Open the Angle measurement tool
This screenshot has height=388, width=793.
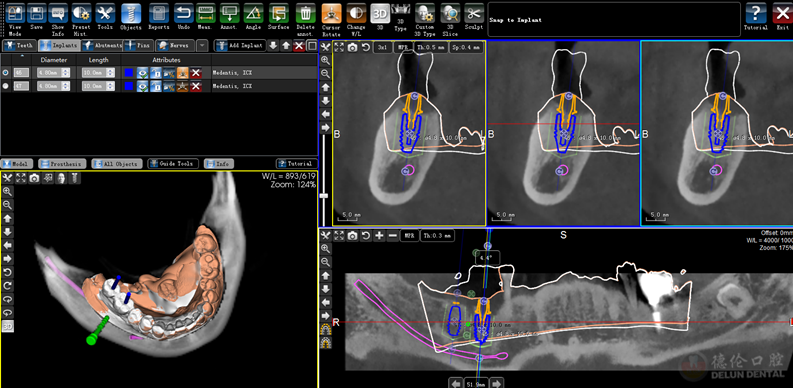[x=253, y=13]
